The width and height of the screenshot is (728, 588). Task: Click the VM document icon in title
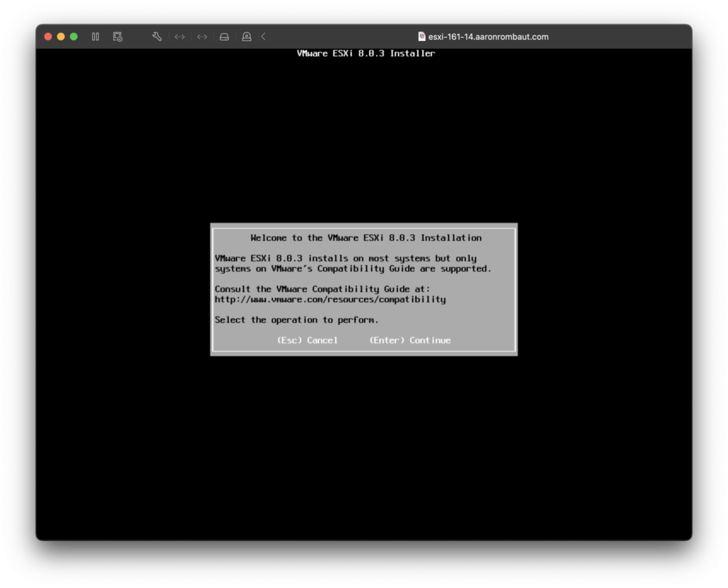pos(422,37)
